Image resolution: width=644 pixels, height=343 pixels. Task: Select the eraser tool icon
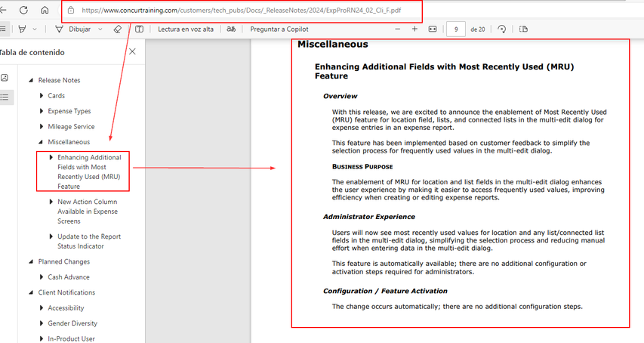pyautogui.click(x=118, y=29)
